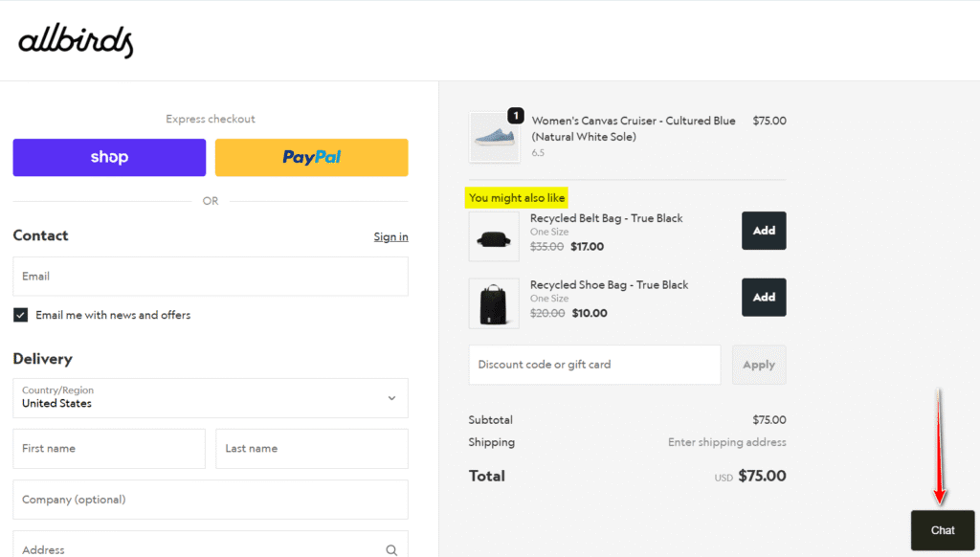Click the Women's Canvas Cruiser product name
The image size is (980, 557).
click(634, 129)
